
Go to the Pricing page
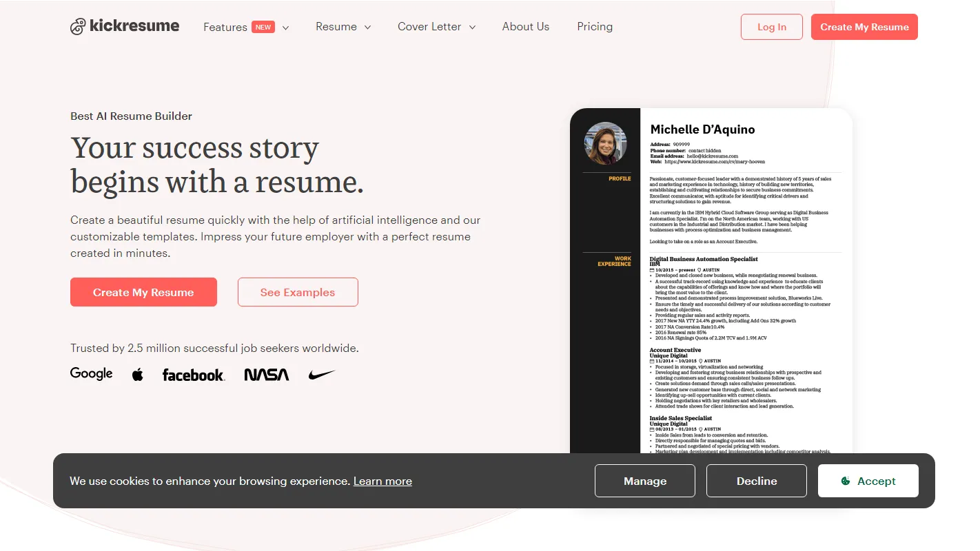(594, 26)
